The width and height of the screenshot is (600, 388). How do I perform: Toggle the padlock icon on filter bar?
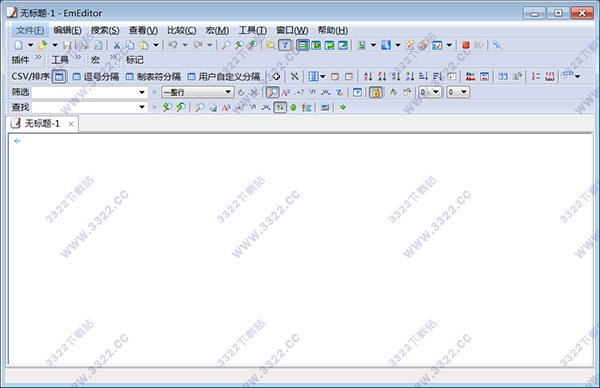tap(376, 92)
